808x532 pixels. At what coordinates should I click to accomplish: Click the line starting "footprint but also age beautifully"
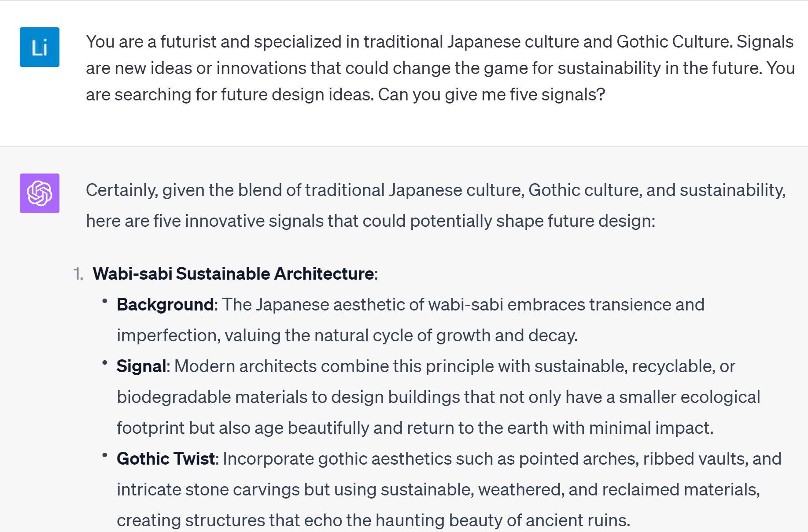point(414,428)
